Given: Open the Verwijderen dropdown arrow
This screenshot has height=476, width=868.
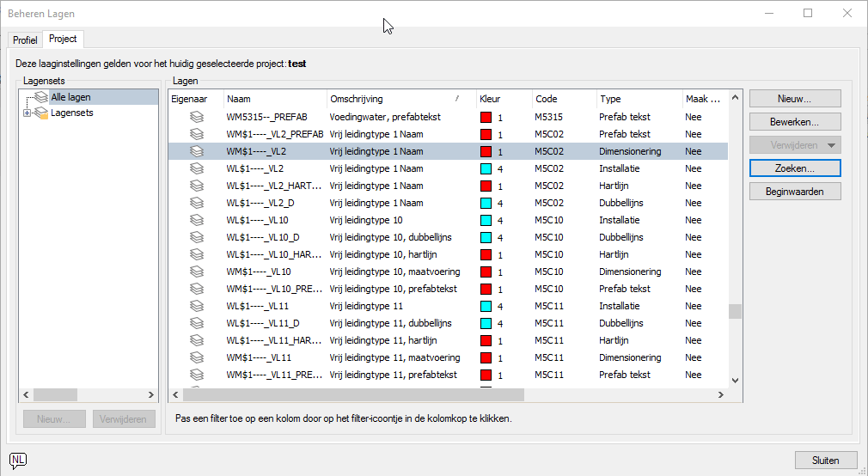Looking at the screenshot, I should 831,145.
